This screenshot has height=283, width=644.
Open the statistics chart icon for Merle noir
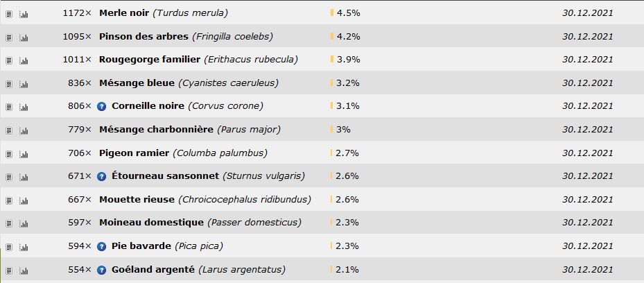point(24,15)
